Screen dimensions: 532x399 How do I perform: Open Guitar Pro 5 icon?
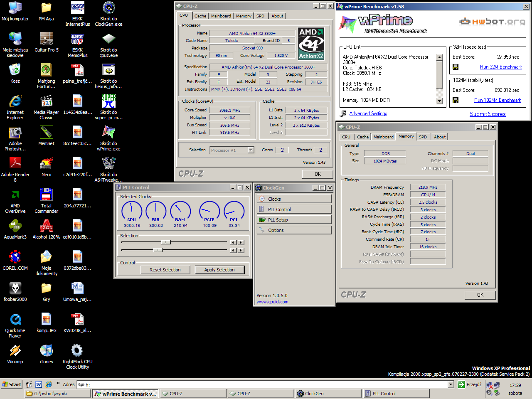pos(46,42)
